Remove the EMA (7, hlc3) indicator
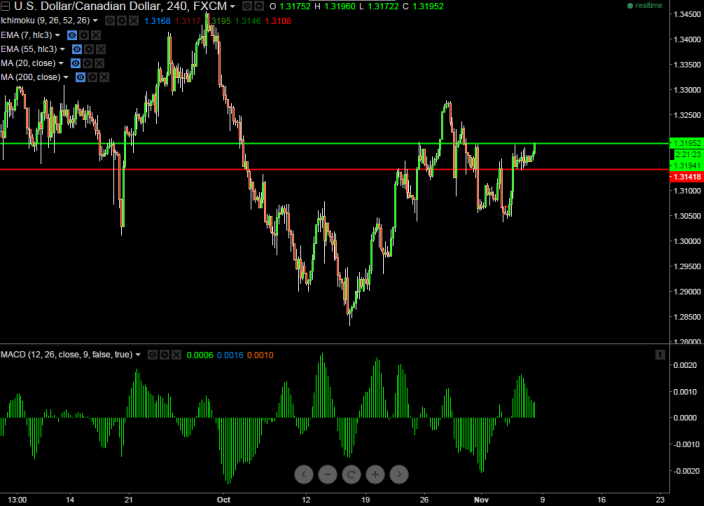This screenshot has width=704, height=506. (x=96, y=35)
